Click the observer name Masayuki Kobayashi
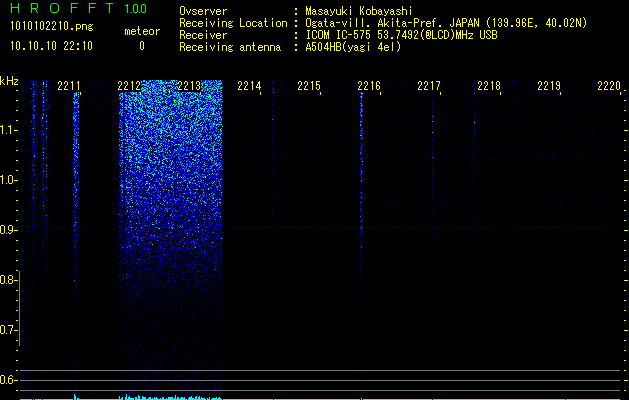Screen dimensions: 629x400 [359, 11]
